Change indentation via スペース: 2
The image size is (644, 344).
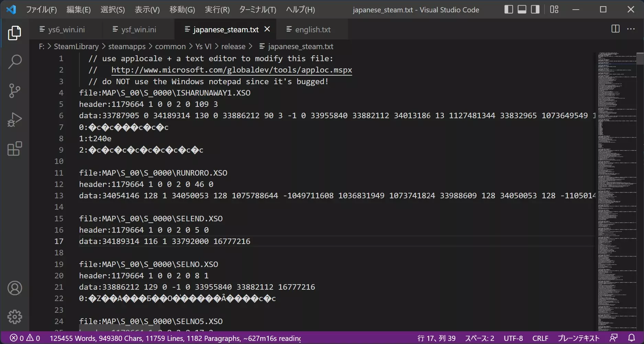[x=480, y=338]
